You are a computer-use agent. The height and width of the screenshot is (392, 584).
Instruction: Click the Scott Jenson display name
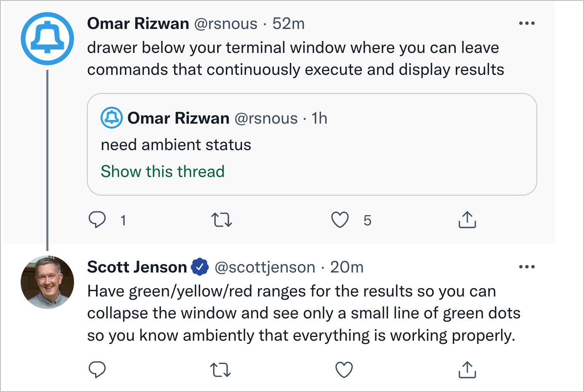coord(137,267)
